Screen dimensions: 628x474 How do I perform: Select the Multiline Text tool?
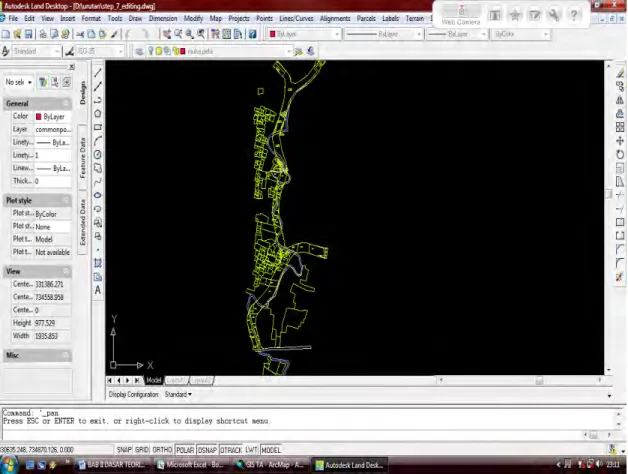pos(98,290)
